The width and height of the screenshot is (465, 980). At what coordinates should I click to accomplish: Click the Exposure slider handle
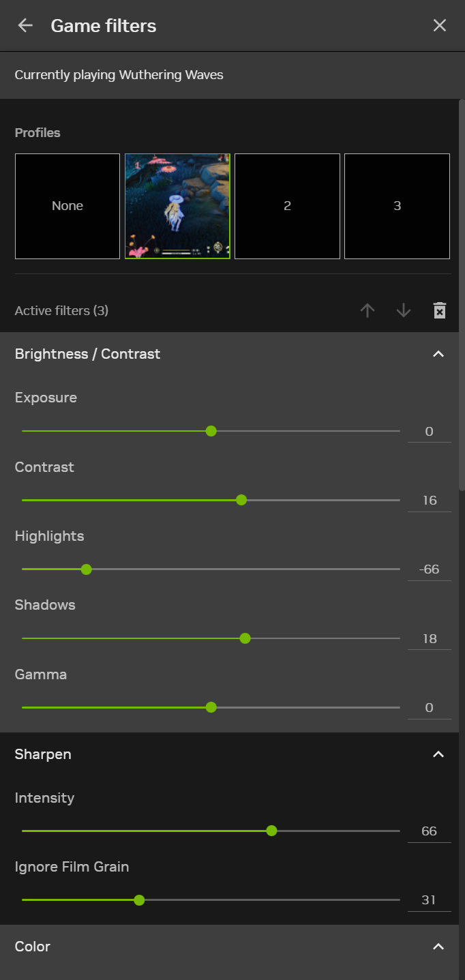[211, 431]
